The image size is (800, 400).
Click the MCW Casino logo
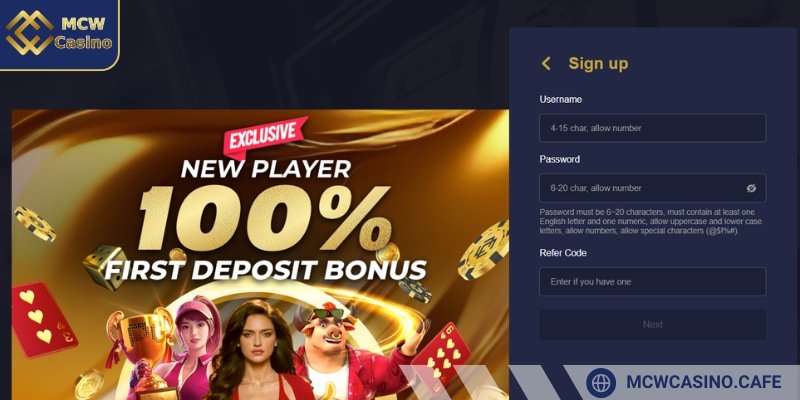click(59, 34)
